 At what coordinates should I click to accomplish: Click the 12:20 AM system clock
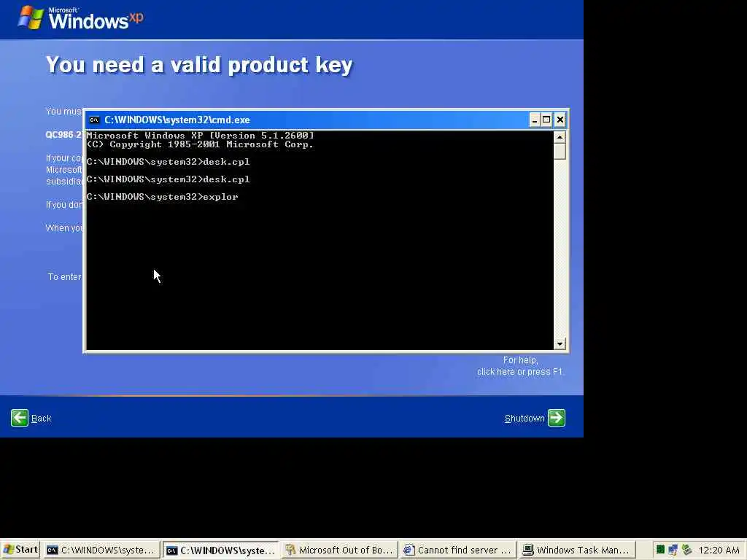(719, 550)
